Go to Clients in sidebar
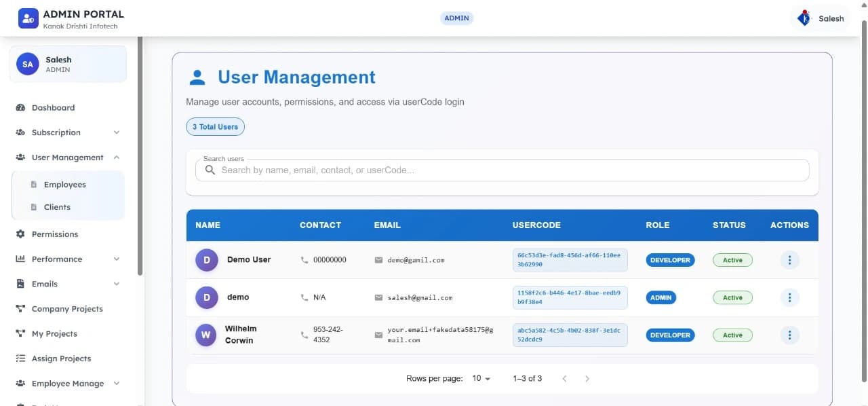 57,207
